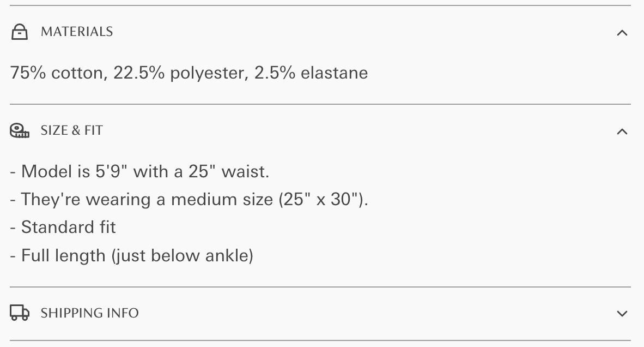The image size is (644, 347).
Task: Click the tape measure icon beside Size & Fit
Action: coord(19,131)
